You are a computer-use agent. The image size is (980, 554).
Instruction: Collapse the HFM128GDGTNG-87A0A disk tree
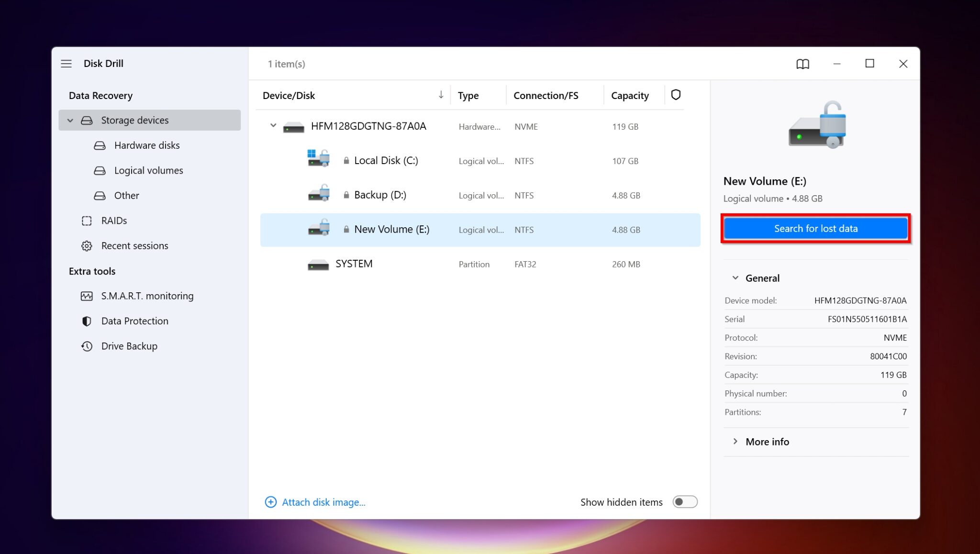[x=273, y=125]
